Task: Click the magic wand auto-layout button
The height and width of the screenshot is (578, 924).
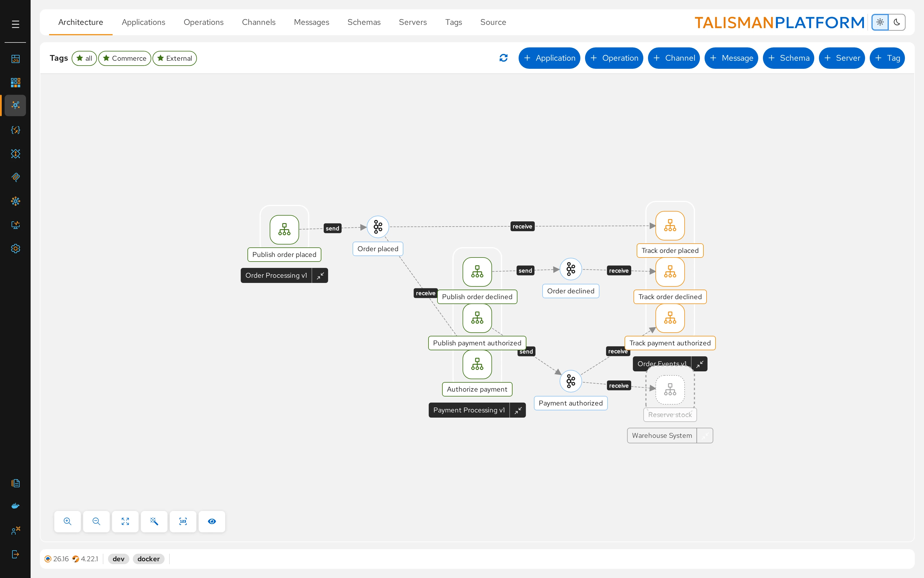Action: 154,521
